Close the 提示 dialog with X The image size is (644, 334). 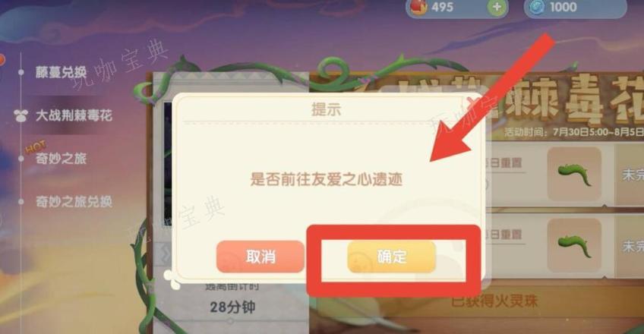471,101
